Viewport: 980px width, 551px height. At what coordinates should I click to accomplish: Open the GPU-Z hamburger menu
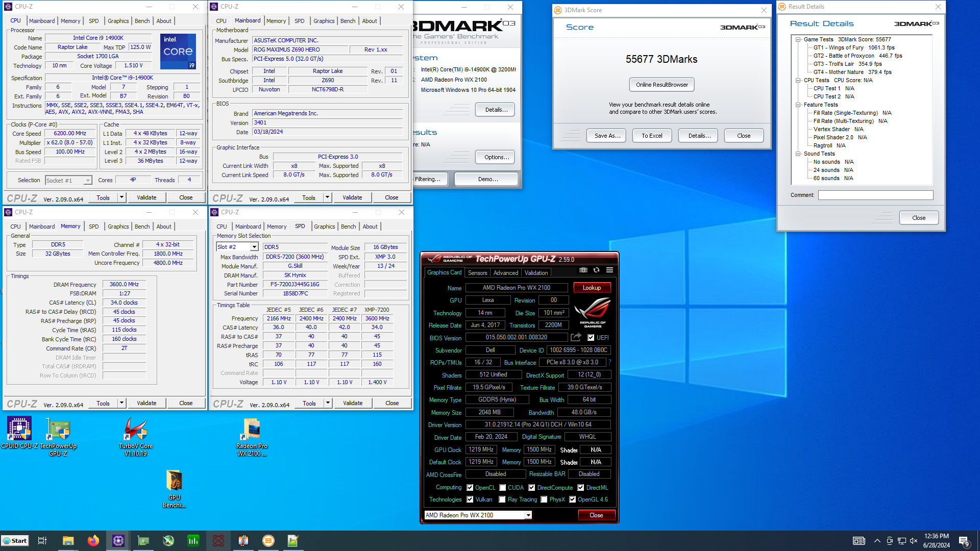tap(609, 270)
